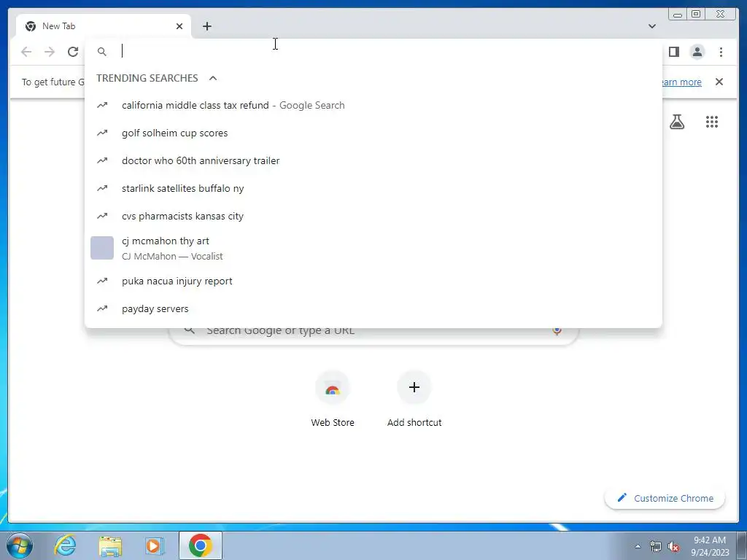The height and width of the screenshot is (560, 747).
Task: Start voice search with microphone icon
Action: [557, 330]
